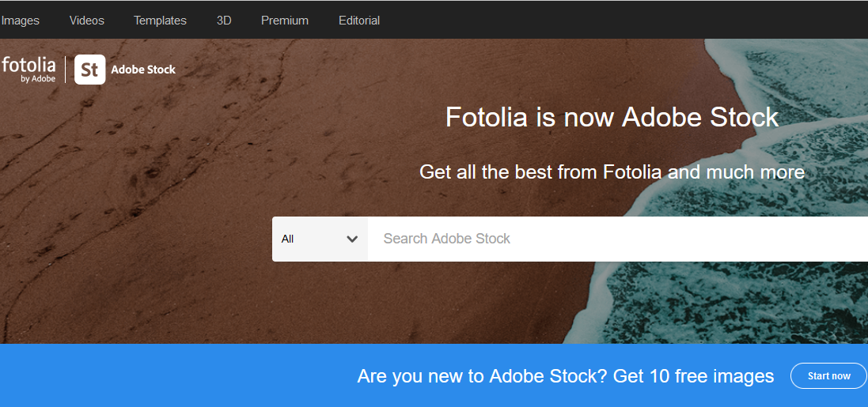
Task: Click the "Get 10 free images" banner text
Action: click(x=694, y=376)
